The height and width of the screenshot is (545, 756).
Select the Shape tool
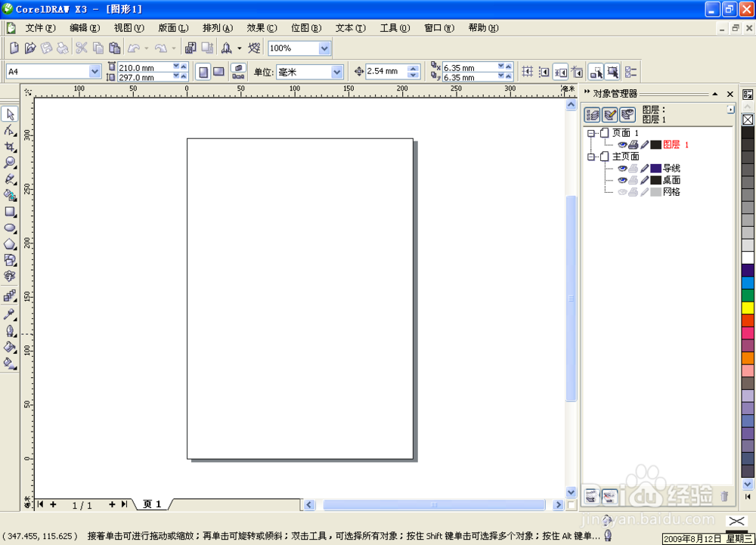click(x=10, y=131)
